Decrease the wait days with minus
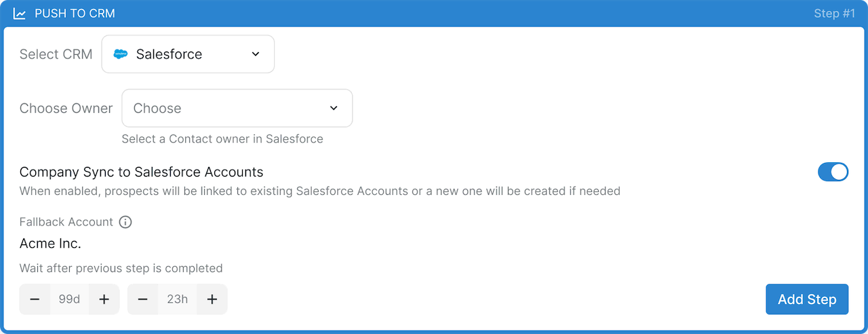 35,299
